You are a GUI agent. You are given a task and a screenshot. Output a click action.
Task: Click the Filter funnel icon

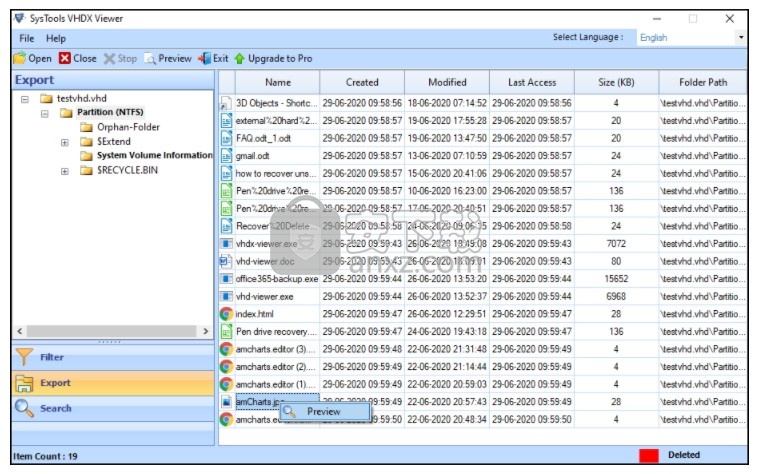(25, 357)
